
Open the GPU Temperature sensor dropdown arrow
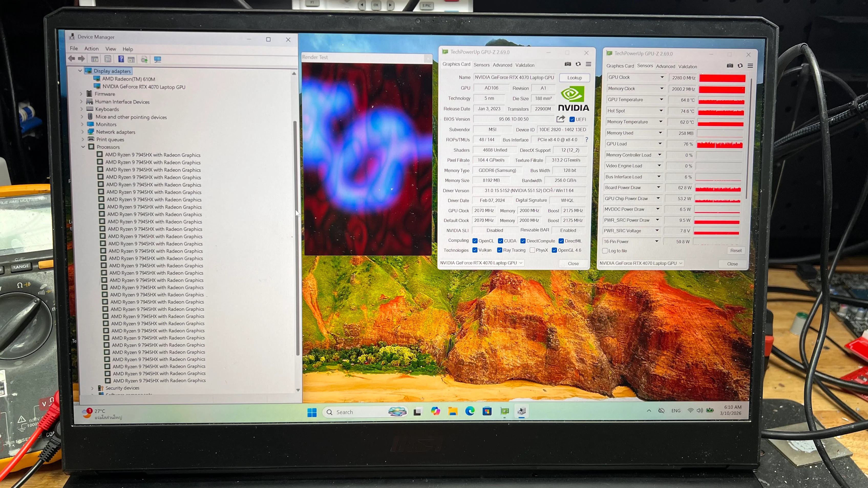point(661,99)
